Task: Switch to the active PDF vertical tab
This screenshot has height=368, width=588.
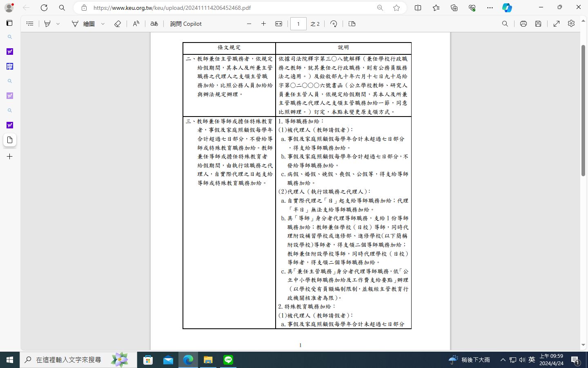Action: click(10, 140)
